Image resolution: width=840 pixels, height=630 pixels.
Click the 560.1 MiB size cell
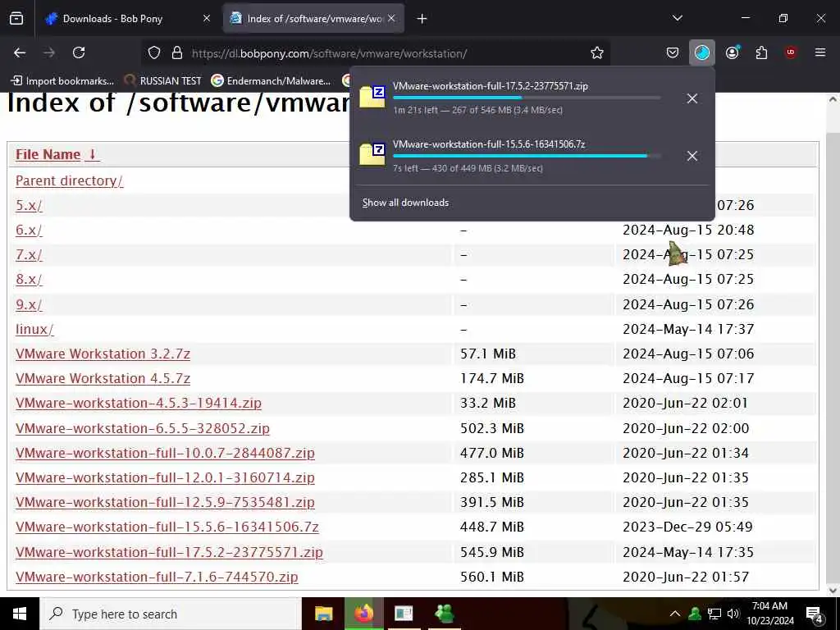click(x=492, y=577)
